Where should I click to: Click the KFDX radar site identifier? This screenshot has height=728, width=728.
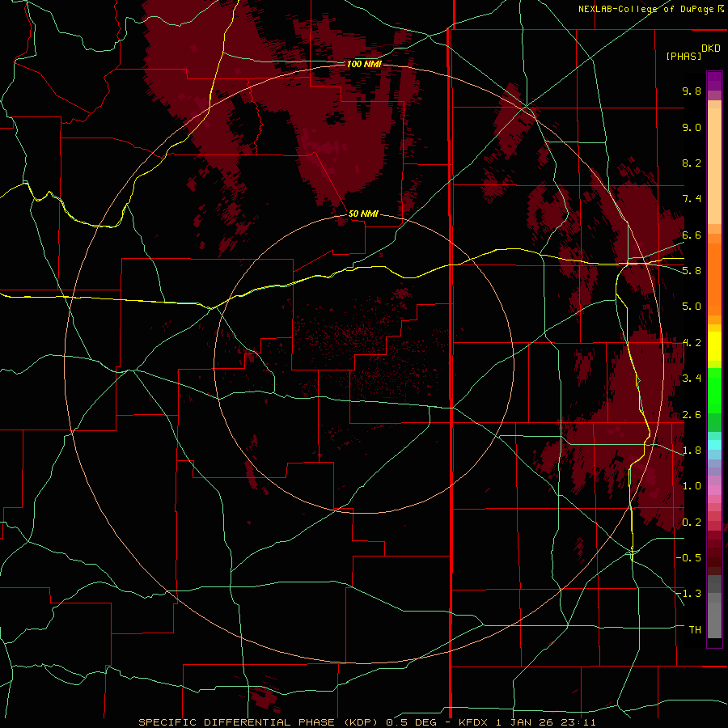click(x=473, y=722)
